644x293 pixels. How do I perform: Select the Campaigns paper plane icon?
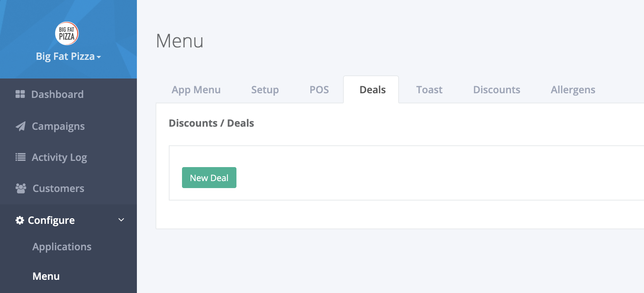[x=21, y=126]
